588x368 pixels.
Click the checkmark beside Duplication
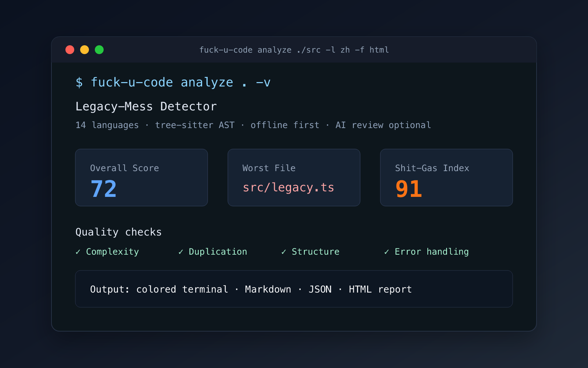click(181, 252)
